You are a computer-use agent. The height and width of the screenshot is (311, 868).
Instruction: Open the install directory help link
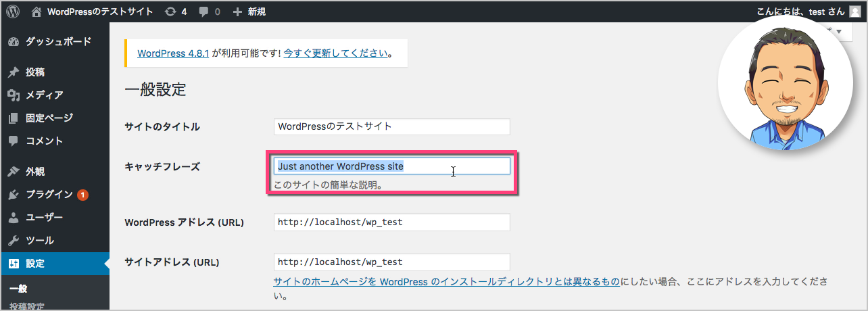point(447,282)
